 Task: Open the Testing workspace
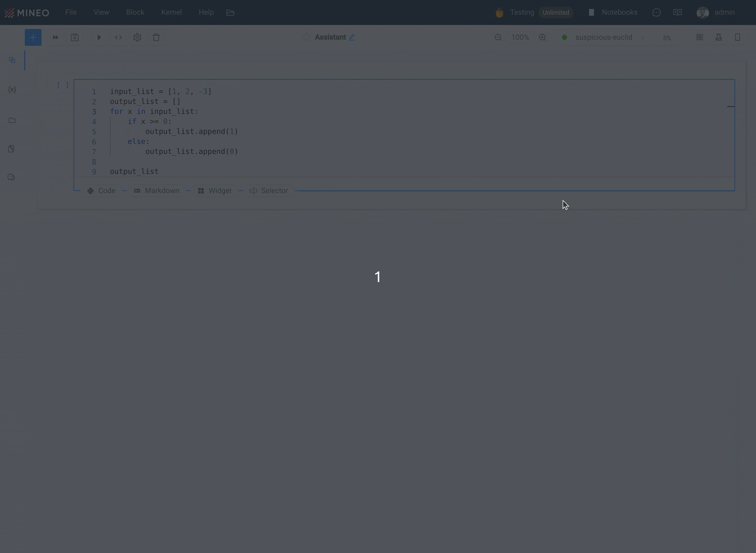(x=522, y=12)
